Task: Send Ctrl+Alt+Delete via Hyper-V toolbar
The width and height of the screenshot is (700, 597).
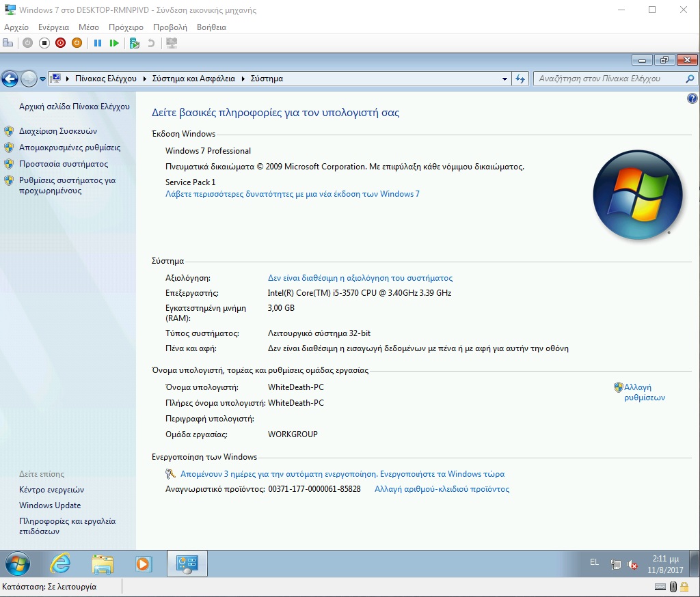Action: pyautogui.click(x=8, y=43)
